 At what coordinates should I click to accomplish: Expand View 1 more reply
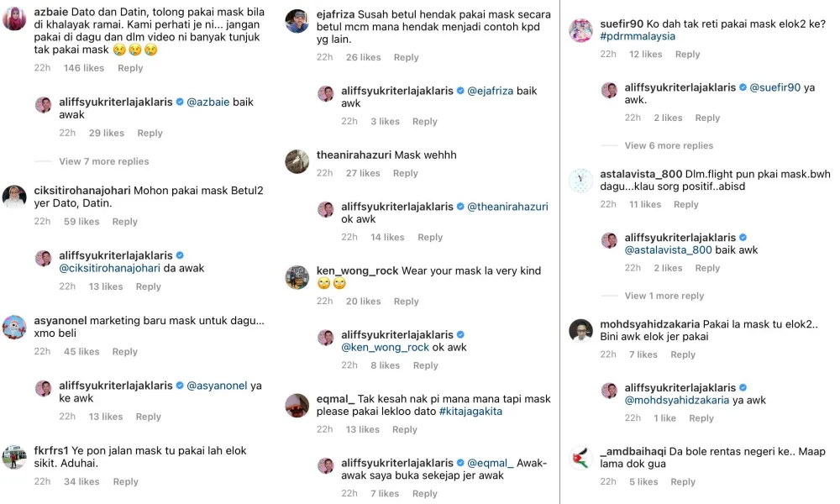664,296
